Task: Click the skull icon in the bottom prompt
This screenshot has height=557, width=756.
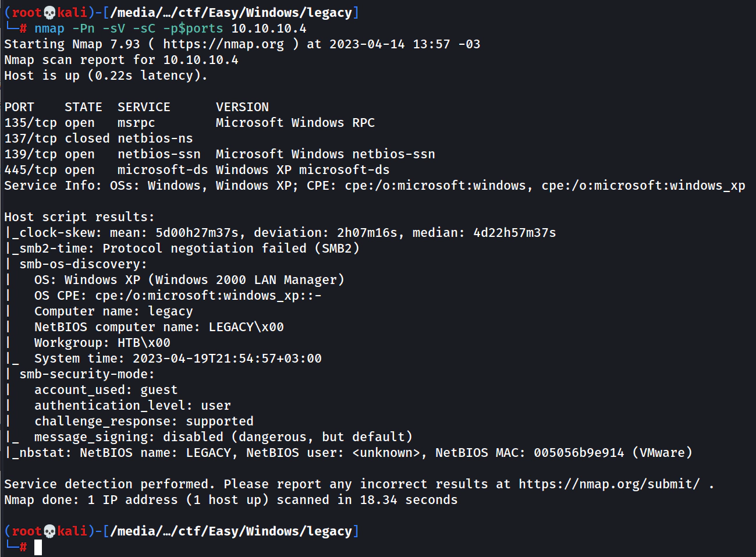Action: (x=49, y=531)
